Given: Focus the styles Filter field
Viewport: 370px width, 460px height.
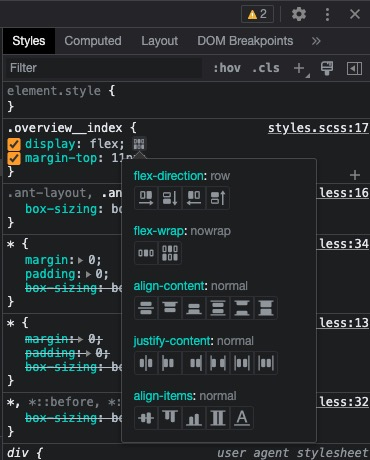Looking at the screenshot, I should coord(103,68).
